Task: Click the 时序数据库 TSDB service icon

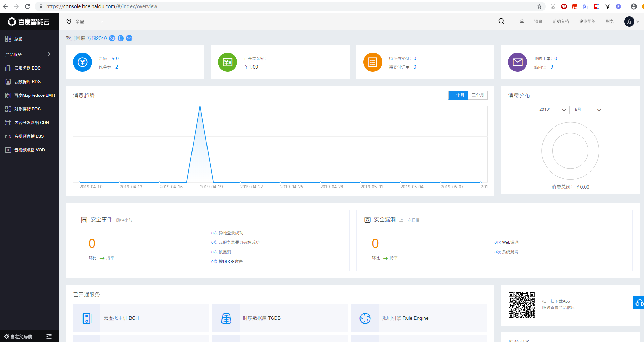Action: pos(226,318)
